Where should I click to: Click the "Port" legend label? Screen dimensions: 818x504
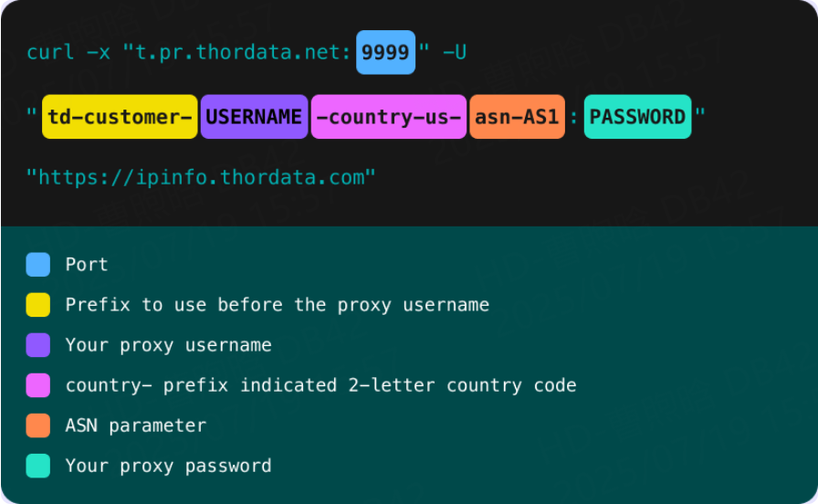pos(87,265)
